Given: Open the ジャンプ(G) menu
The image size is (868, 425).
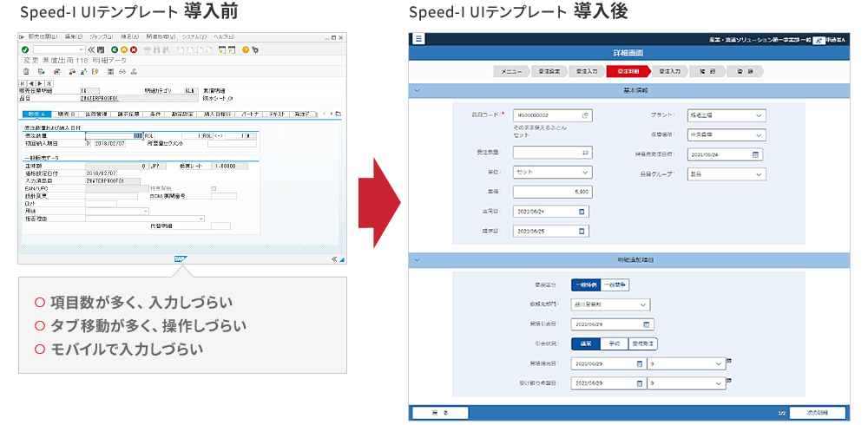Looking at the screenshot, I should tap(102, 36).
